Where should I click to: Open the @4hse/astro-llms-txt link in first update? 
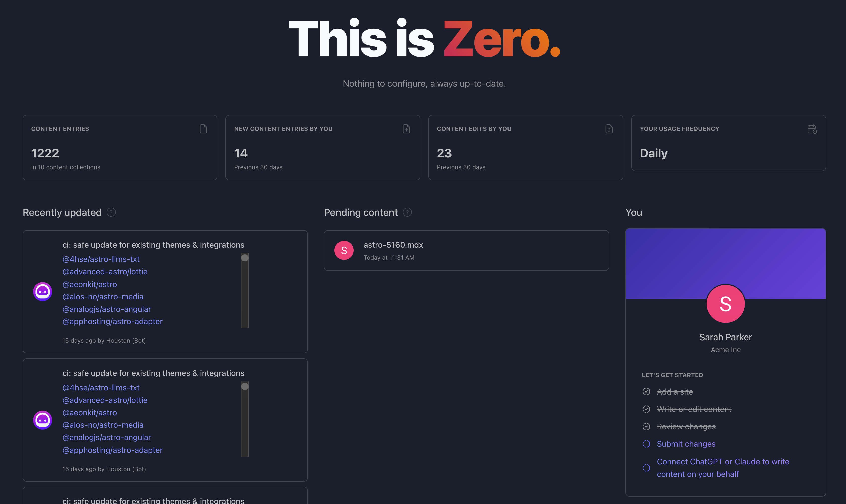(x=101, y=259)
